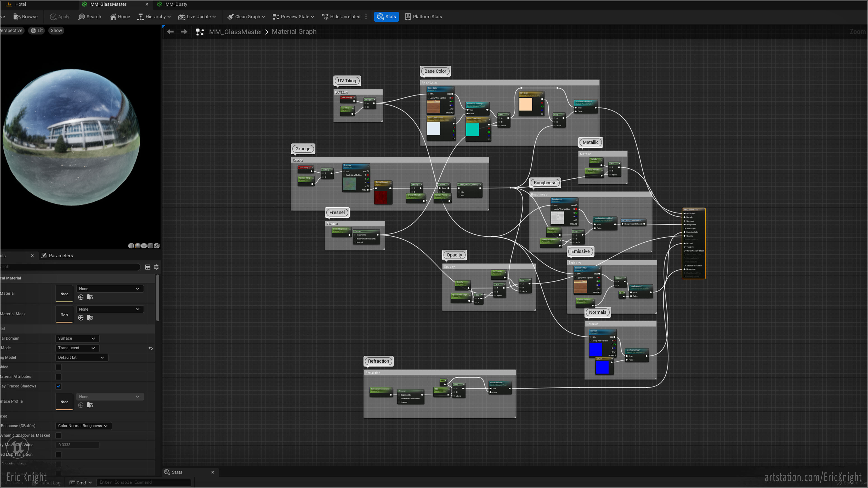Browse to Material Mask asset in Content Browser
This screenshot has width=868, height=488.
click(90, 318)
